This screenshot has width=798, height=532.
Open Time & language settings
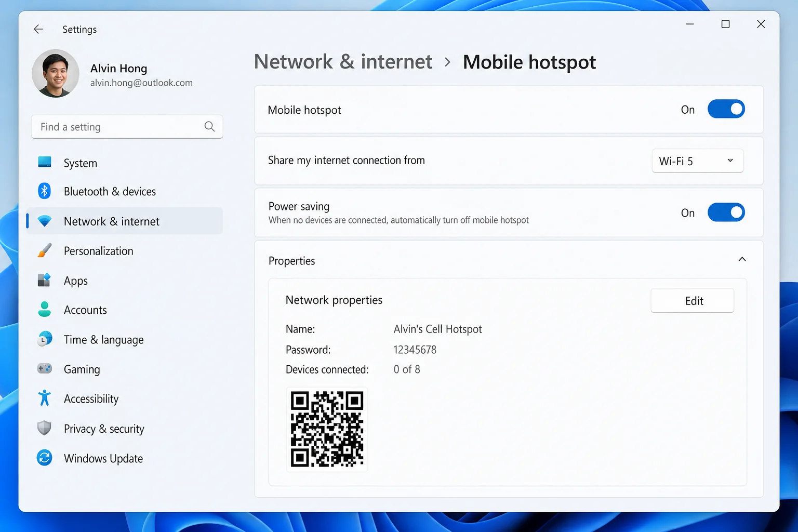[125, 339]
